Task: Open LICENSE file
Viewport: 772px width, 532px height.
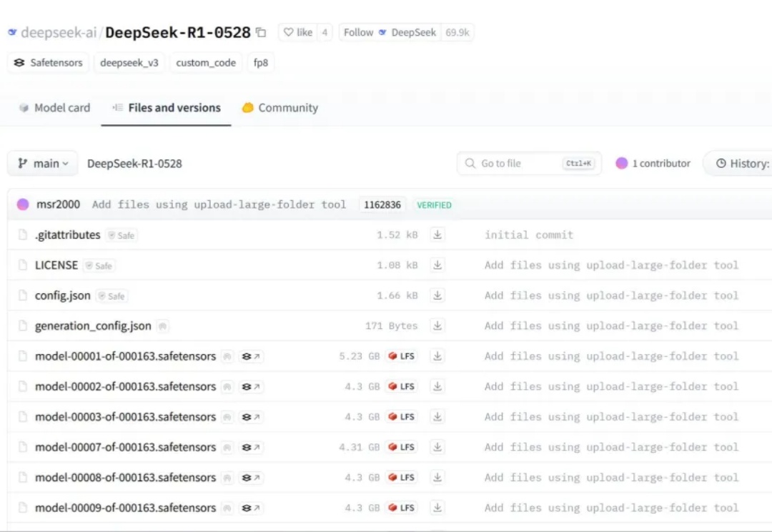Action: [56, 265]
